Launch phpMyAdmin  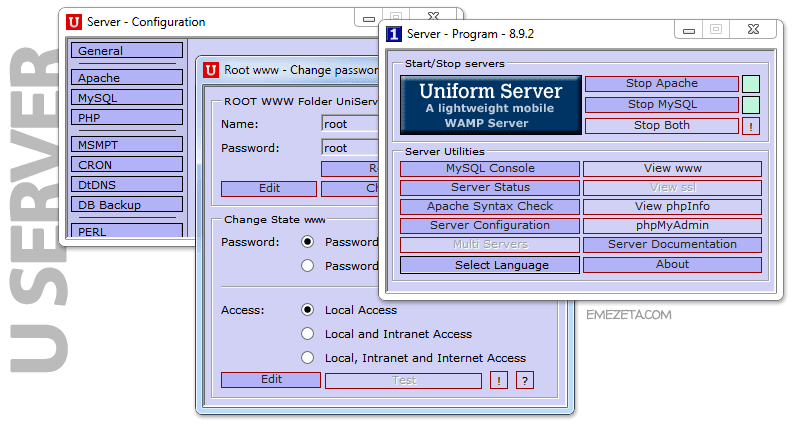click(672, 225)
